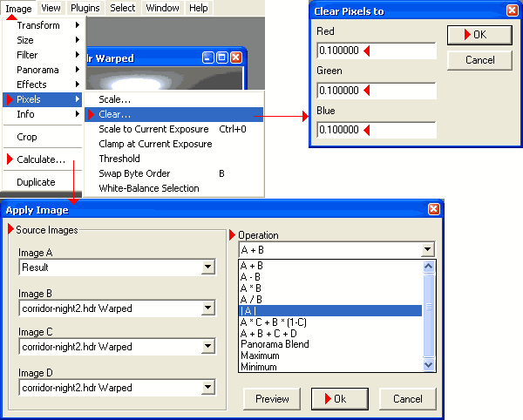
Task: Cancel the Clear Pixels dialog
Action: [479, 60]
